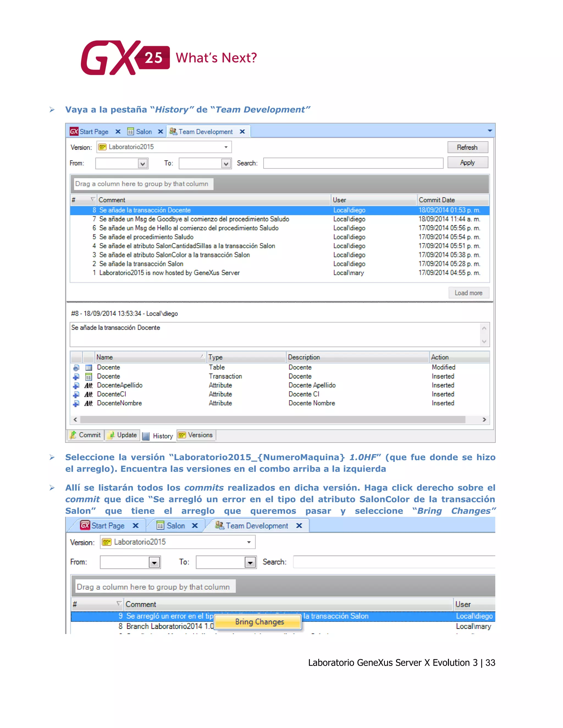Screen dimensions: 563x728
Task: Click the Search field in upper window
Action: pyautogui.click(x=353, y=163)
